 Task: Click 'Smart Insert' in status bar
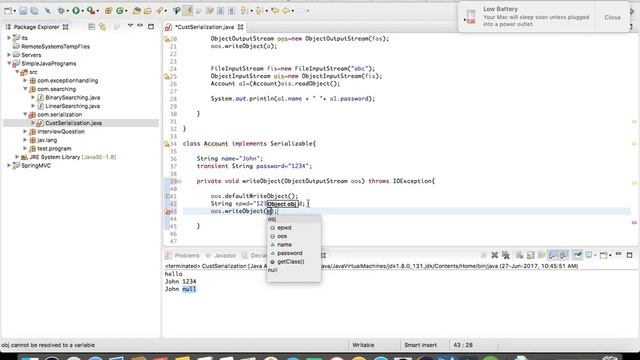(420, 345)
